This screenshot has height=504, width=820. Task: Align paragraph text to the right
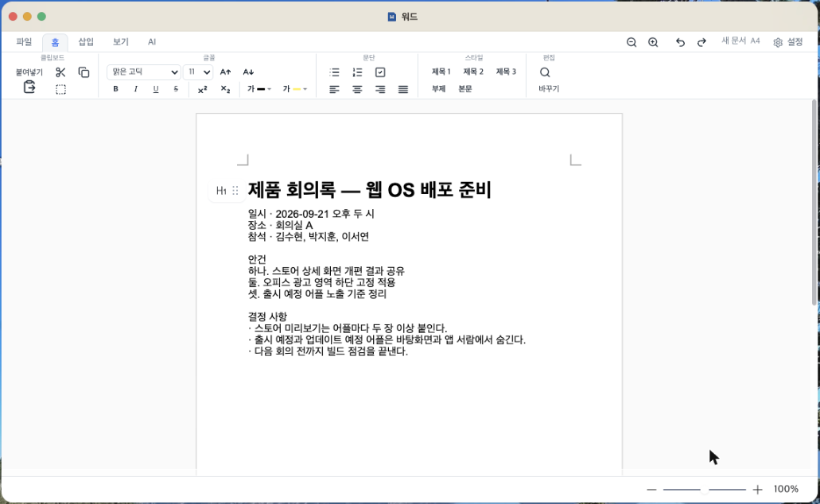(x=380, y=89)
